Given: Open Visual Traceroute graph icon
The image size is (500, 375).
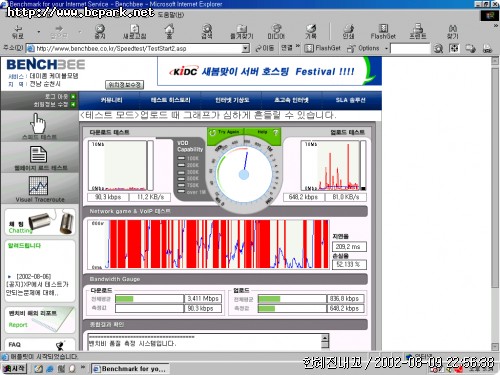Looking at the screenshot, I should coord(39,186).
